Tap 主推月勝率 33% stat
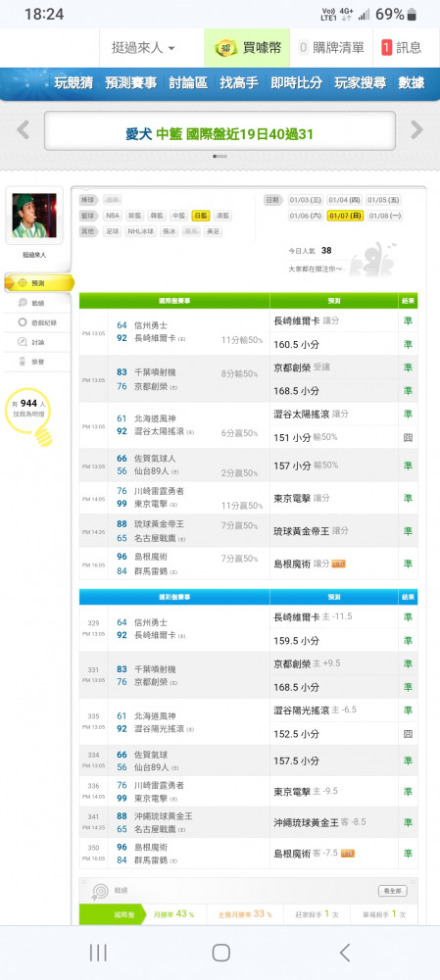Screen dimensions: 440x980 [244, 914]
